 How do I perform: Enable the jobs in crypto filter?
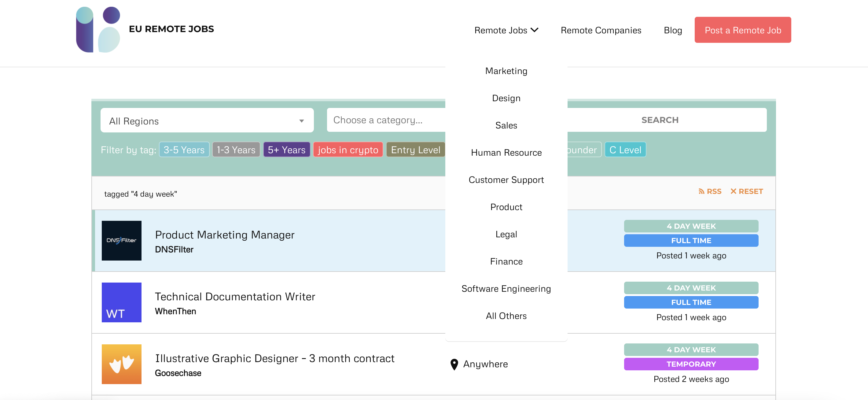(348, 150)
